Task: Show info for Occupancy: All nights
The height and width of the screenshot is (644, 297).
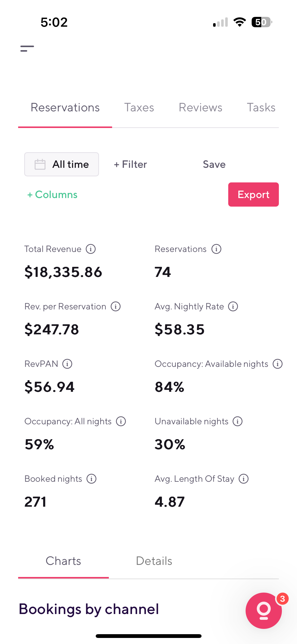Action: pyautogui.click(x=121, y=421)
